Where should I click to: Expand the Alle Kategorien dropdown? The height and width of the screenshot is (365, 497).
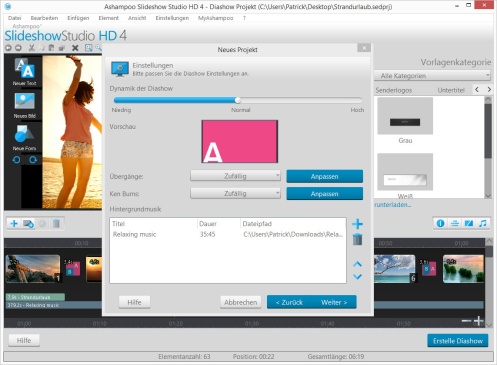tap(432, 76)
